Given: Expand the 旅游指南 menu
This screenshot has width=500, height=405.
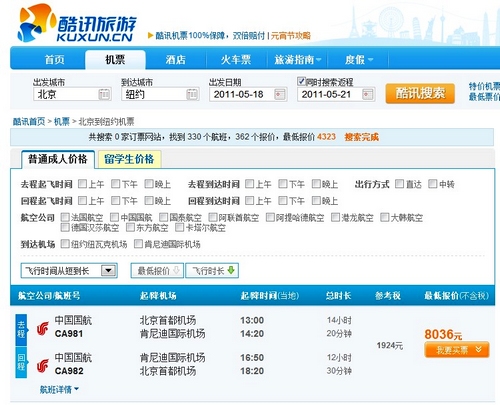Looking at the screenshot, I should point(297,60).
